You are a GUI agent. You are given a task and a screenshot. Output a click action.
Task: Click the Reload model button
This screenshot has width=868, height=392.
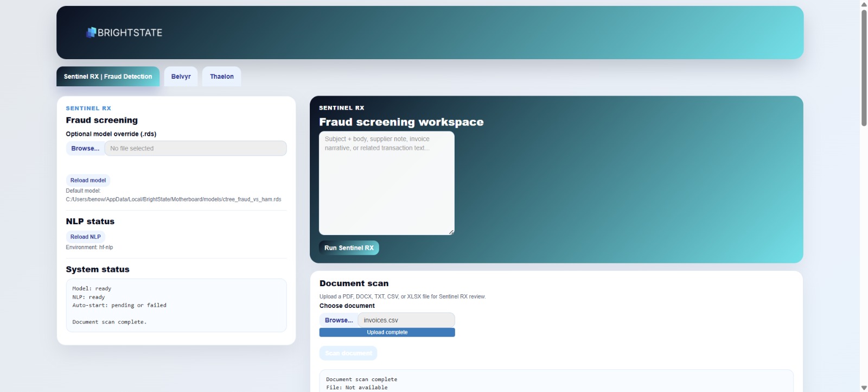88,180
